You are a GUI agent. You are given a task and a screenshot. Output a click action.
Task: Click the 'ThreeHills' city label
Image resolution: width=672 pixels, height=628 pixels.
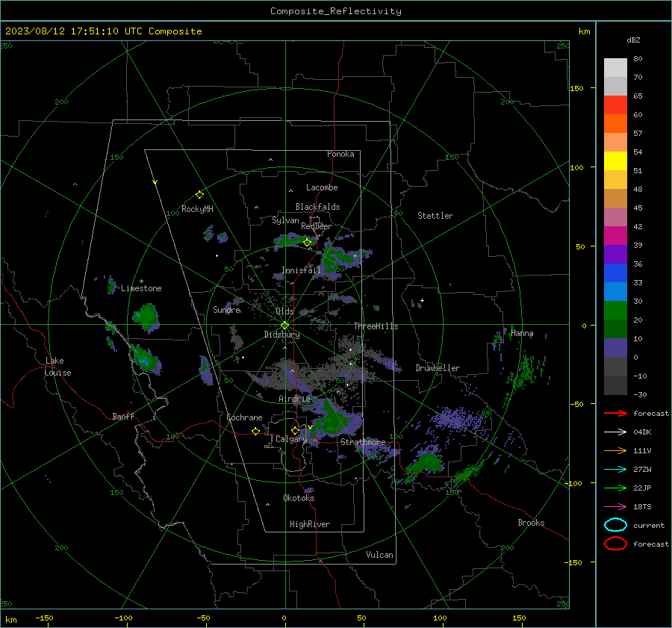click(376, 326)
